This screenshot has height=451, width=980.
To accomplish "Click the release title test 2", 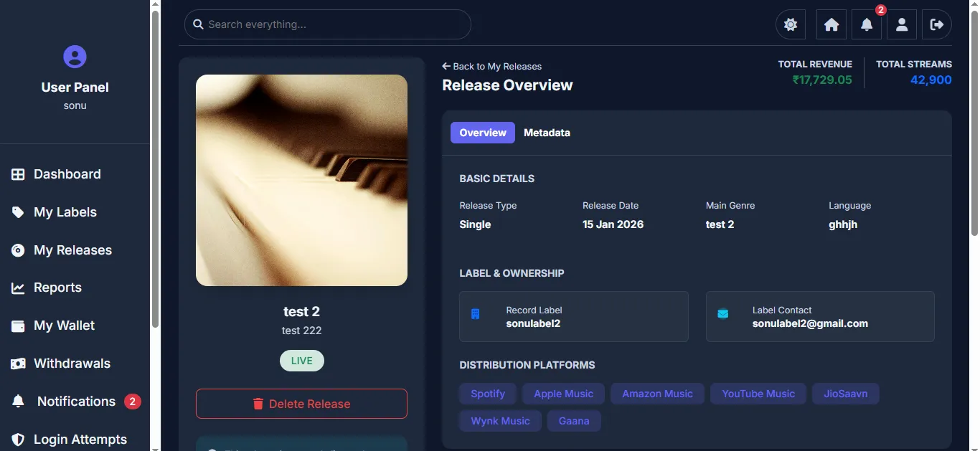I will tap(301, 311).
